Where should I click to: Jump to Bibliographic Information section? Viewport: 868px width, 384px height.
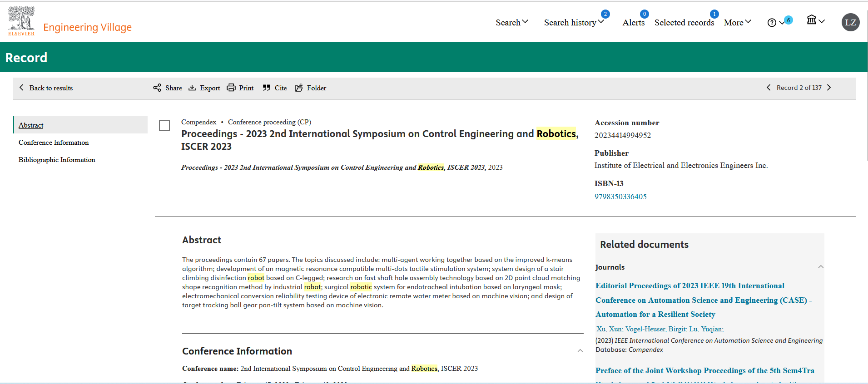[57, 160]
